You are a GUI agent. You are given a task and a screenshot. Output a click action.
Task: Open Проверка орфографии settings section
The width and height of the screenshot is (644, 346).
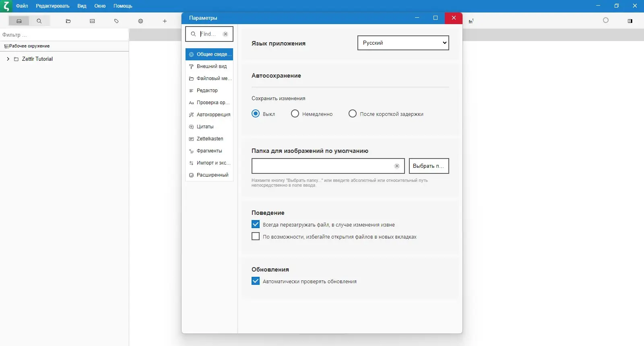(x=209, y=103)
